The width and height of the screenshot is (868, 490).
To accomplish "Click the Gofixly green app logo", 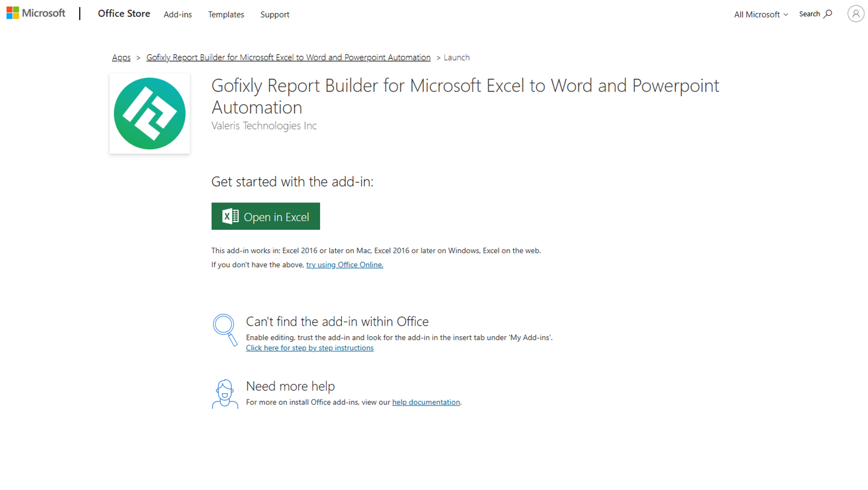I will click(149, 113).
